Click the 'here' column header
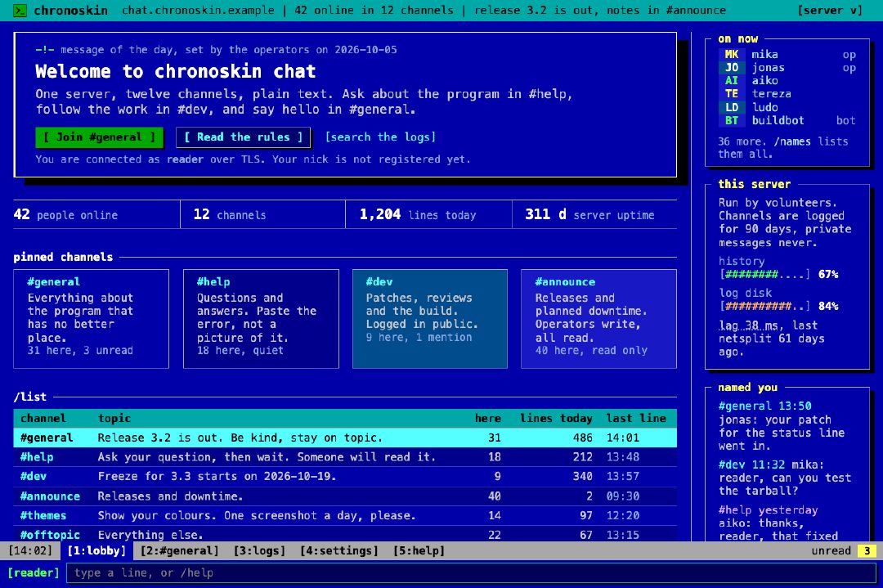The height and width of the screenshot is (588, 883). tap(487, 419)
